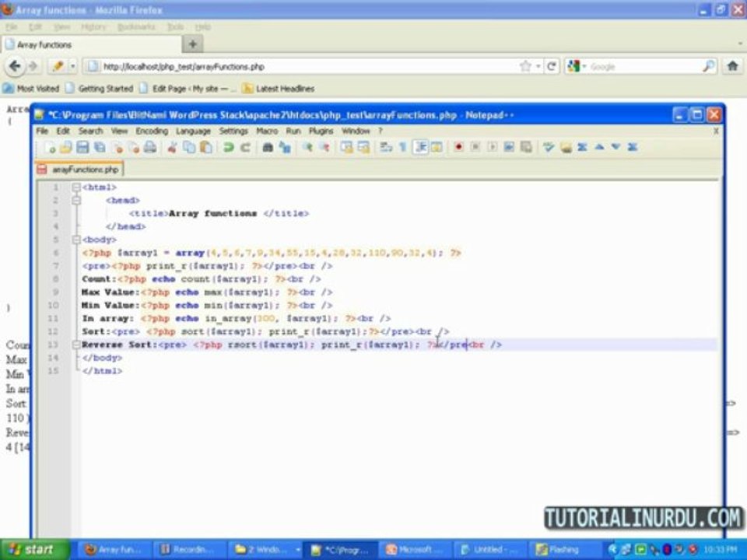Switch to Microsoft taskbar window

coord(415,550)
